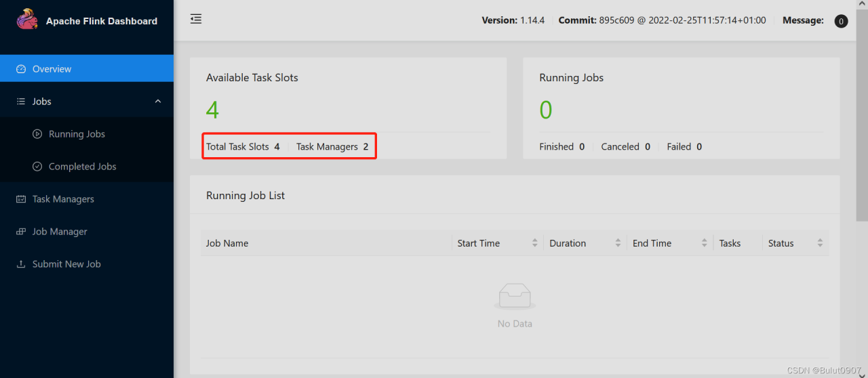Image resolution: width=868 pixels, height=378 pixels.
Task: Click the Job Manager build icon
Action: [21, 232]
